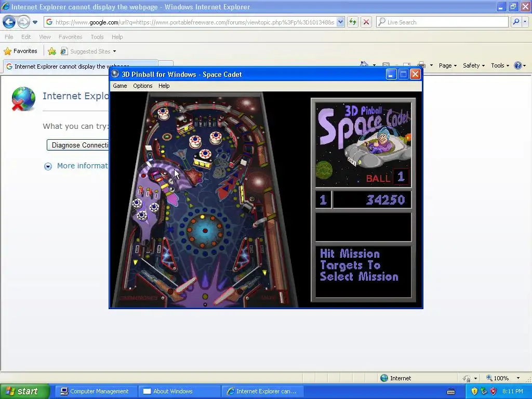
Task: Open the search provider dropdown arrow
Action: coord(525,22)
